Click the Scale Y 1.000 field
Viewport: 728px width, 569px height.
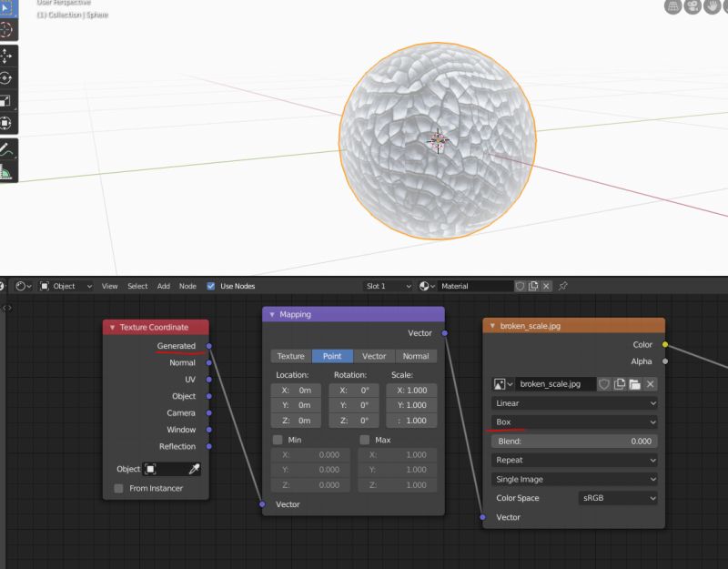(x=411, y=405)
